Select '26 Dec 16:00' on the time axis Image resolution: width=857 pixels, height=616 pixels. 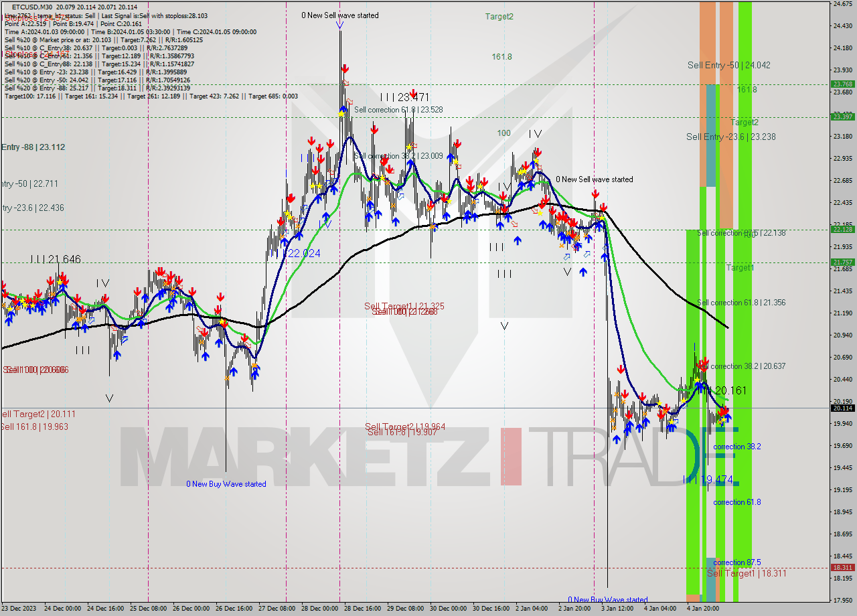pos(234,609)
